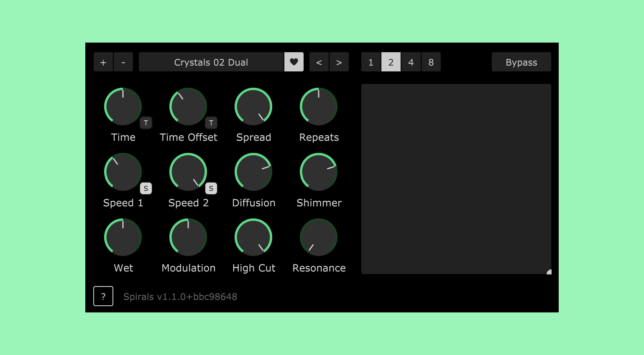644x355 pixels.
Task: Click the large dark visualizer panel
Action: [x=456, y=179]
